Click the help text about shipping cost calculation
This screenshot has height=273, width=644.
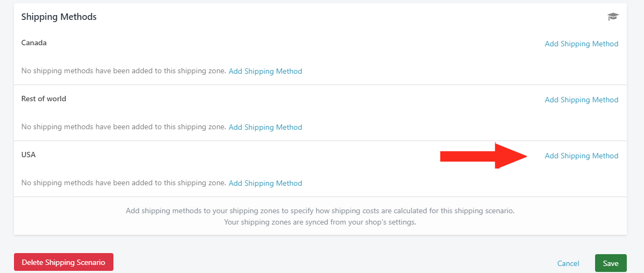(x=320, y=211)
